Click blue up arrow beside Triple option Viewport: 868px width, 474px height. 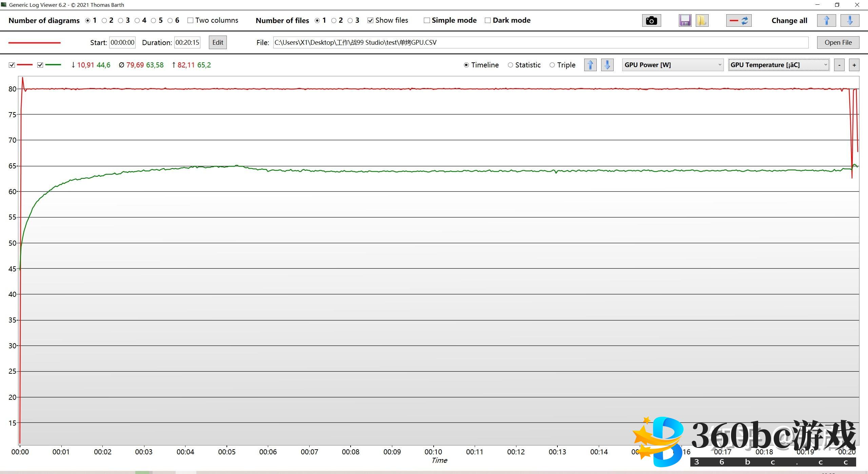pyautogui.click(x=590, y=65)
